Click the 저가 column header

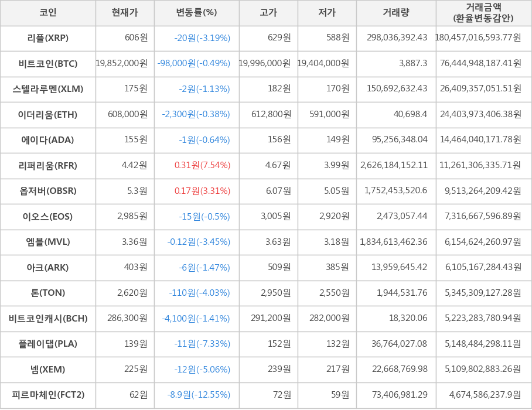[x=327, y=13]
